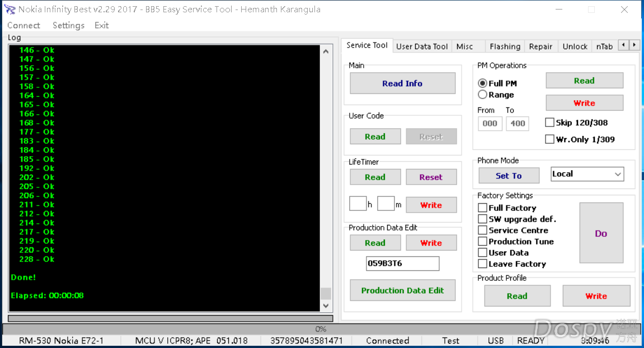Viewport: 644px width, 348px height.
Task: Click the PM range To field
Action: (x=518, y=123)
